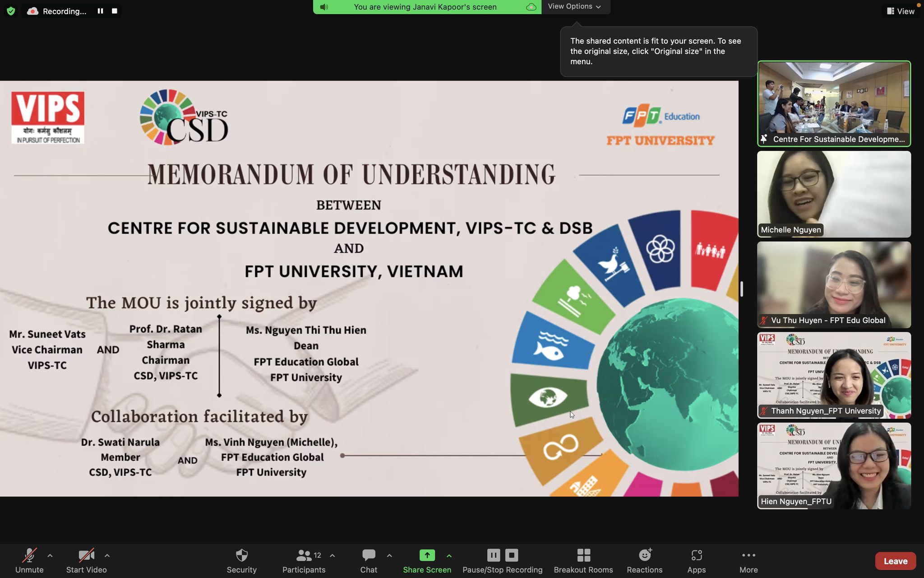The height and width of the screenshot is (578, 924).
Task: Open the Chat panel
Action: 369,561
